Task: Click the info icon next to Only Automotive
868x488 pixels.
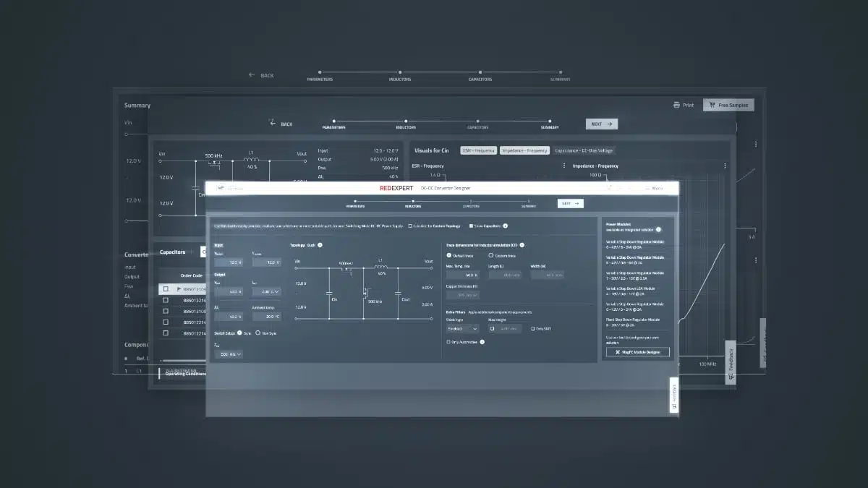Action: click(x=482, y=342)
